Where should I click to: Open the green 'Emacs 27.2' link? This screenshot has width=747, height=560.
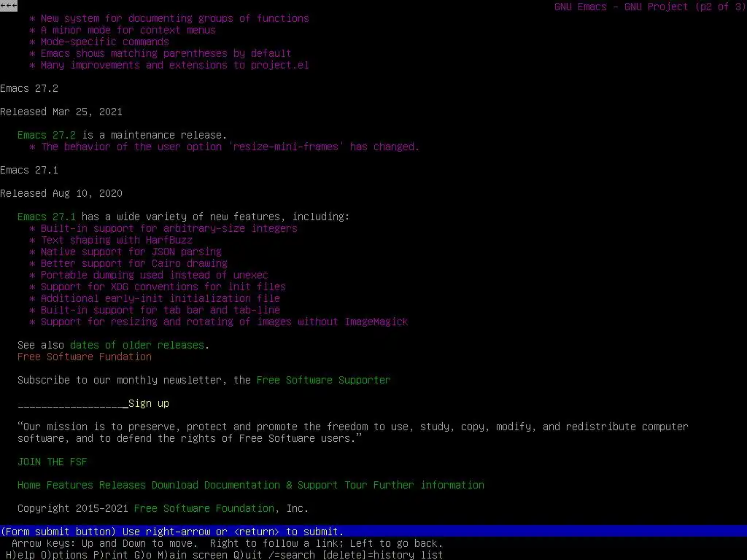click(46, 135)
